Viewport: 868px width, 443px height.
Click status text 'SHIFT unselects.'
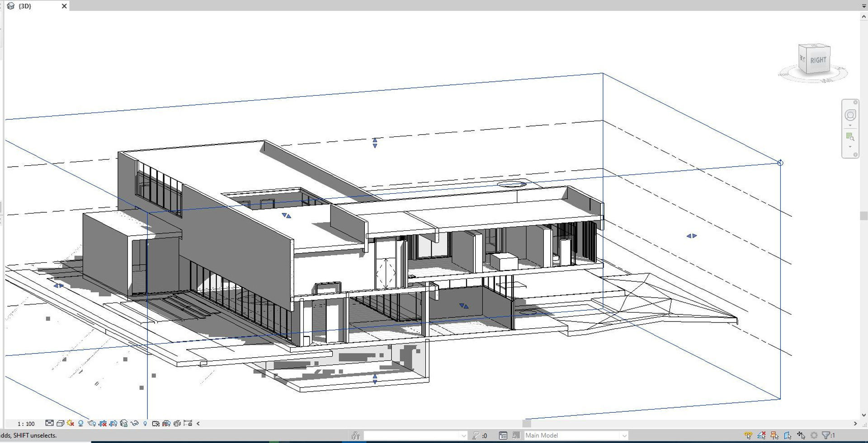(35, 435)
